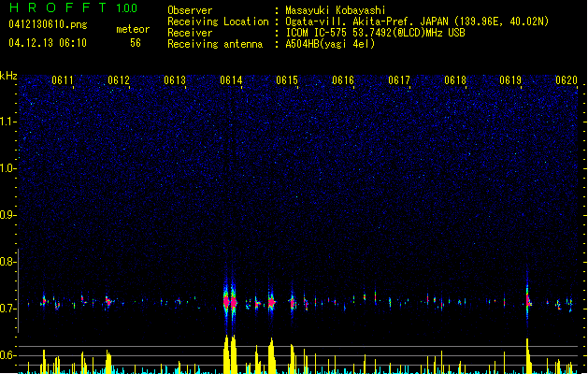
Task: Click the yellow intensity peak after 0619
Action: [528, 356]
